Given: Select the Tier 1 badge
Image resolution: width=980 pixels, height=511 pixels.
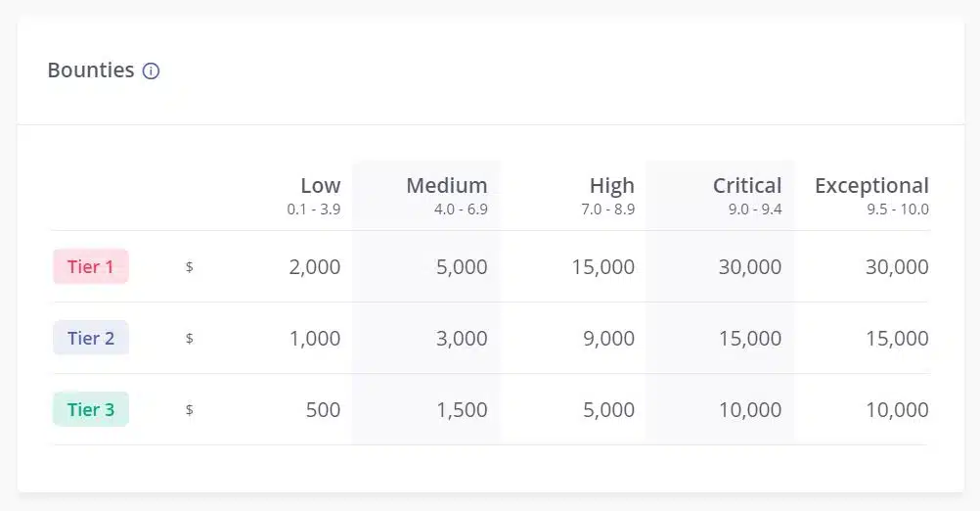Looking at the screenshot, I should pyautogui.click(x=91, y=266).
